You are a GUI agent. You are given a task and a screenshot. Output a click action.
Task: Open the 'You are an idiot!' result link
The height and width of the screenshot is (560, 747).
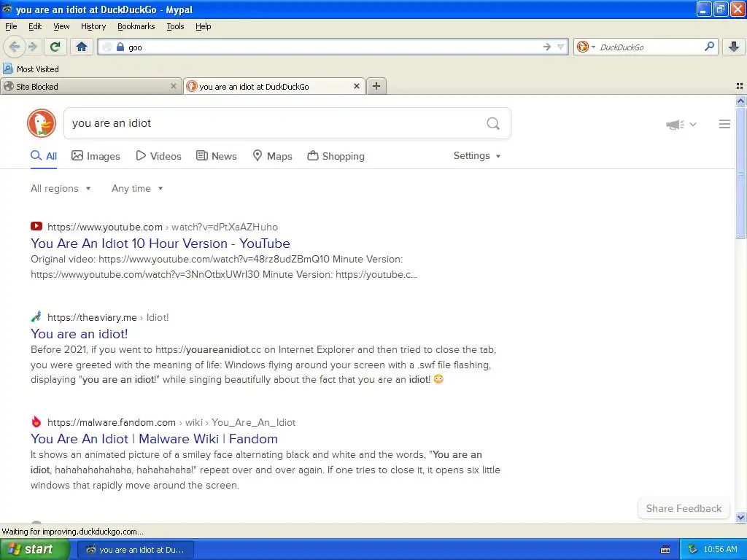pyautogui.click(x=79, y=334)
